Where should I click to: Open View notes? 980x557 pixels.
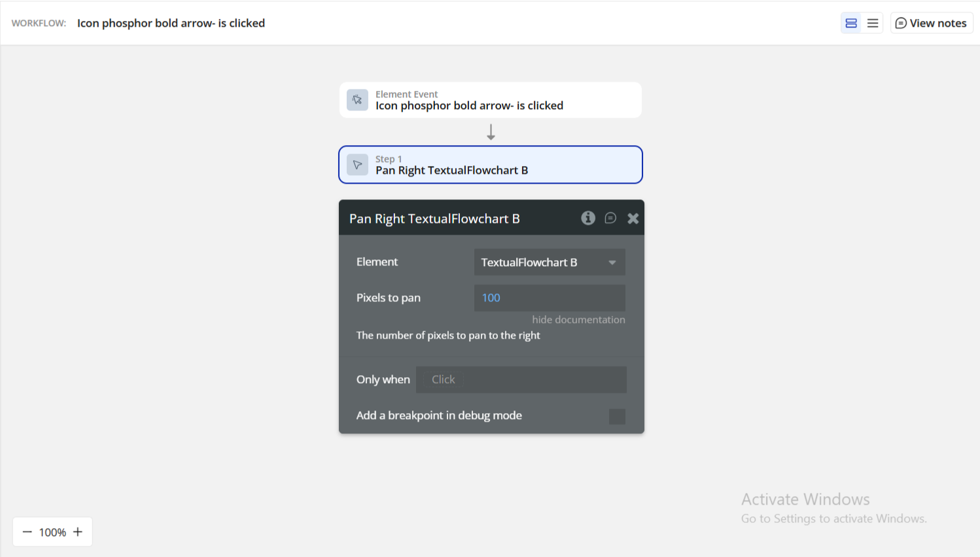coord(931,23)
